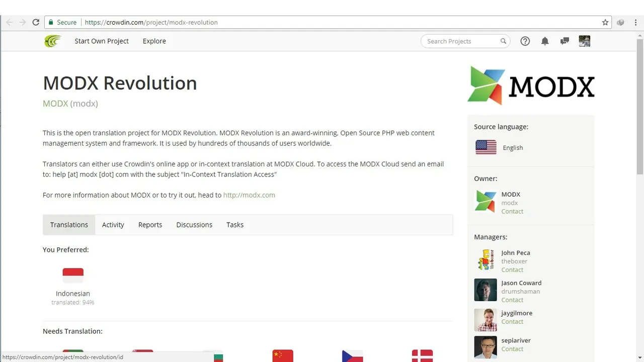The image size is (644, 362).
Task: Click the MODX Revolution page heading
Action: (120, 83)
